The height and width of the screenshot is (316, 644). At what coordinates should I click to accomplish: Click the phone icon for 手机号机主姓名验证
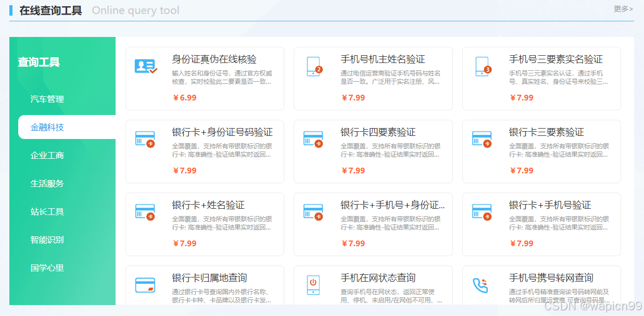tap(314, 67)
